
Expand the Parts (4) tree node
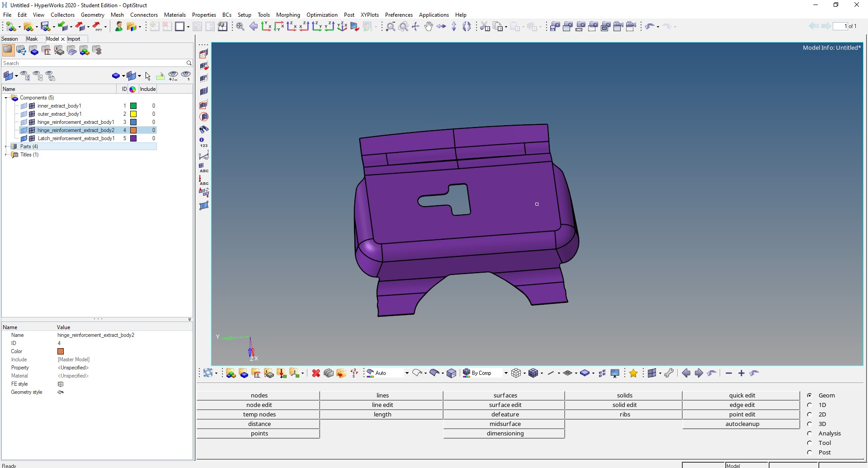[x=6, y=147]
